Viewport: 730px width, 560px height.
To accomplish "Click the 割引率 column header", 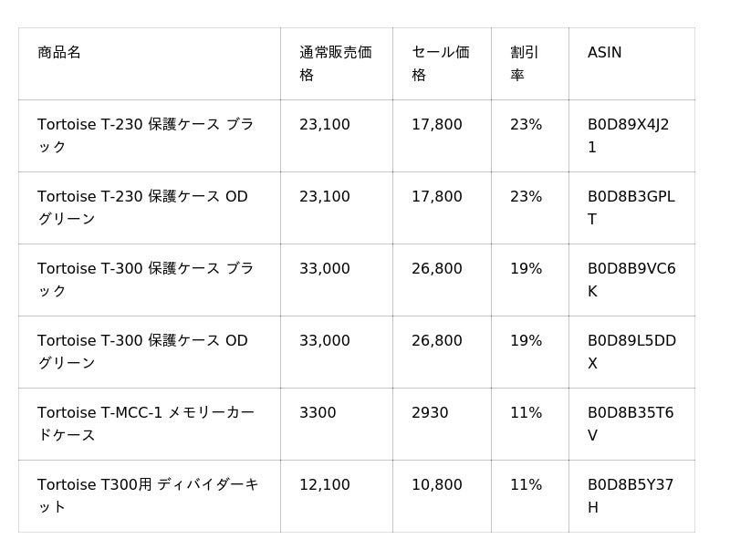I will point(524,64).
